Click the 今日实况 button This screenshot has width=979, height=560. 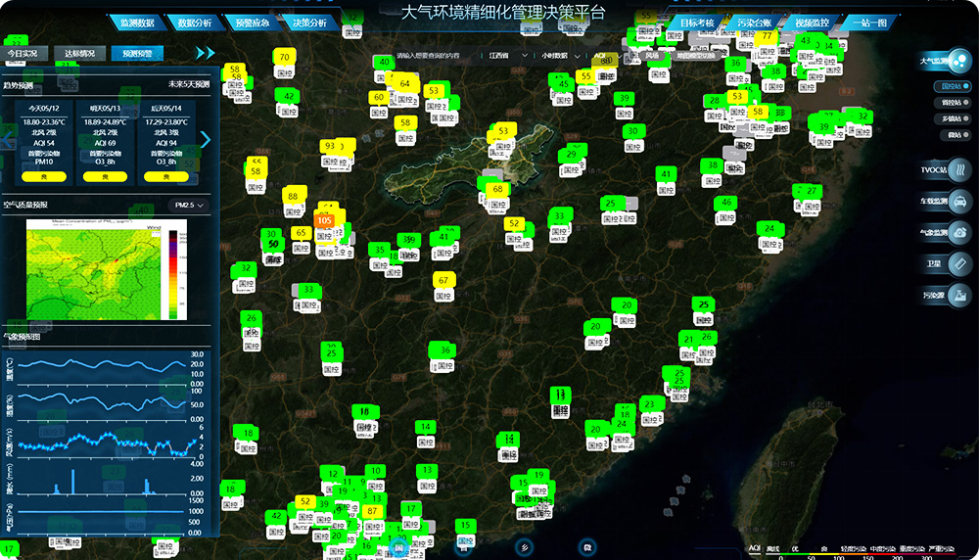tap(23, 53)
